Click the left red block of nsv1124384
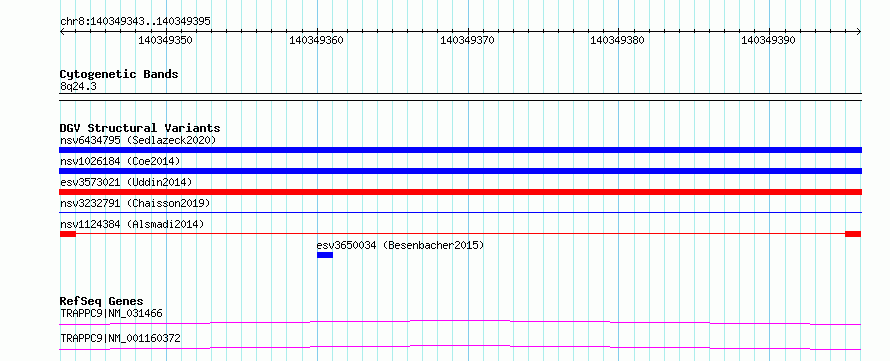Viewport: 890px width, 361px height. [x=68, y=234]
